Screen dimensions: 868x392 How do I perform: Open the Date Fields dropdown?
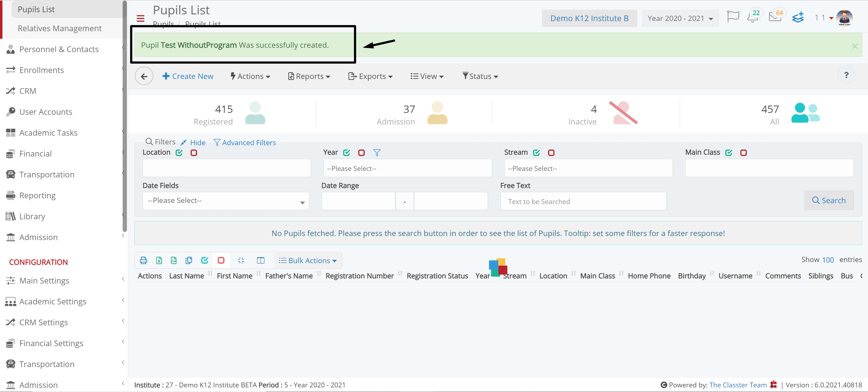(226, 201)
